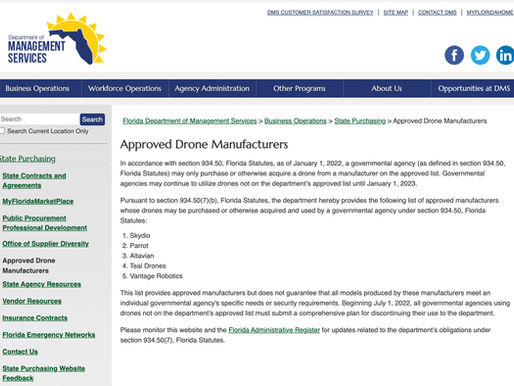
Task: Select Approved Drone Manufacturers sidebar item
Action: coord(29,265)
